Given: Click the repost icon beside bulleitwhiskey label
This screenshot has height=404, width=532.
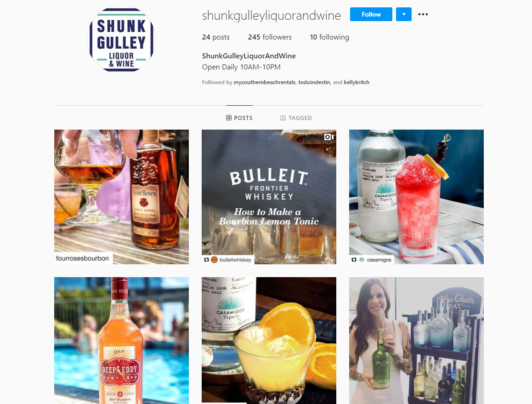Looking at the screenshot, I should tap(206, 260).
